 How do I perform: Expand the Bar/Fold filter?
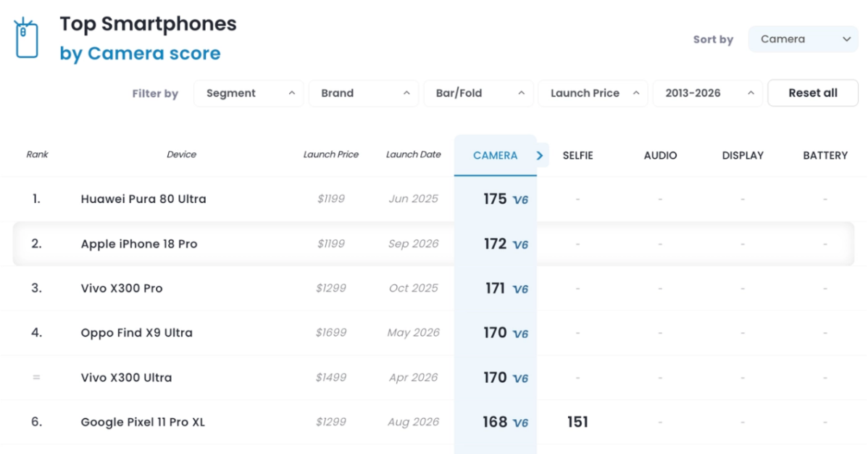point(478,93)
